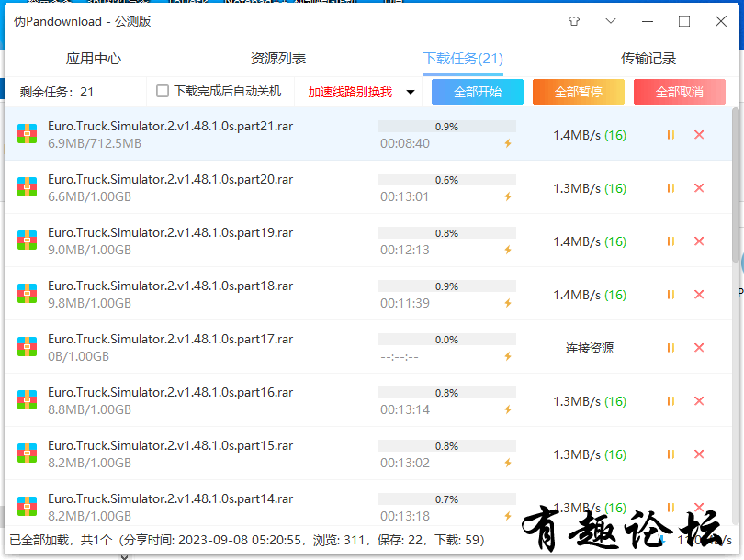
Task: Click the part17.rar progress bar at 0.0%
Action: (x=447, y=340)
